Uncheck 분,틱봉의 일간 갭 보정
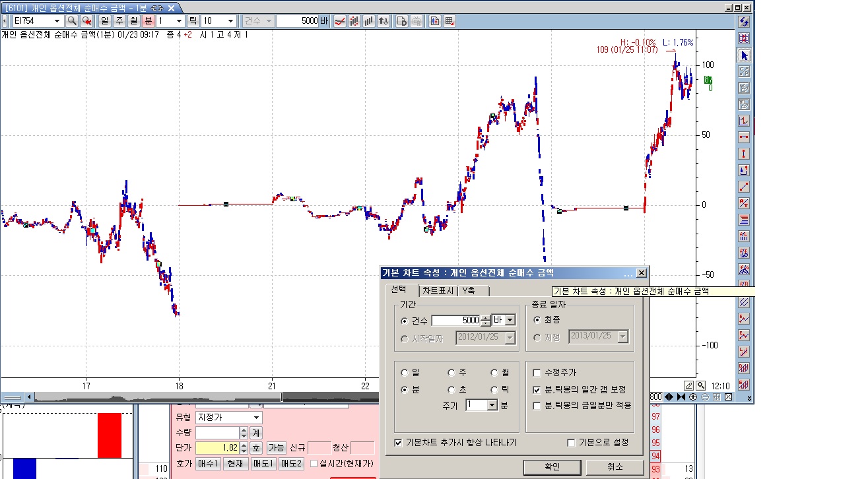The image size is (868, 479). click(537, 390)
